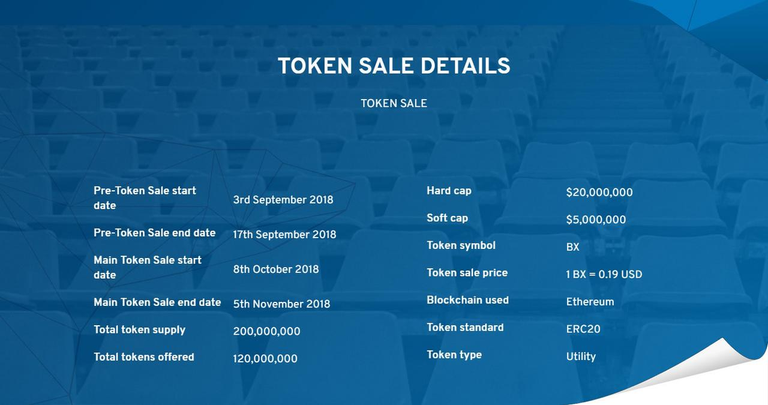Click the Main Token Sale start date label
The width and height of the screenshot is (768, 405).
pyautogui.click(x=147, y=267)
